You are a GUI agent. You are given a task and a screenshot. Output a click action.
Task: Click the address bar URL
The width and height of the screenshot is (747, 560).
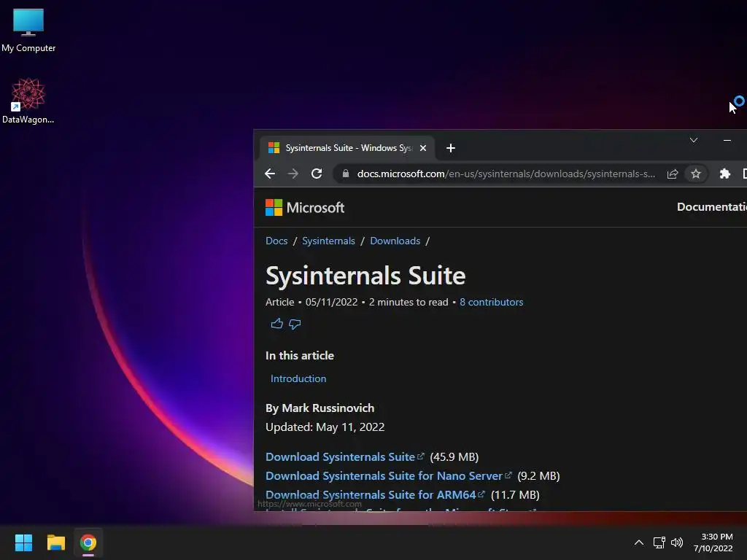[x=506, y=174]
